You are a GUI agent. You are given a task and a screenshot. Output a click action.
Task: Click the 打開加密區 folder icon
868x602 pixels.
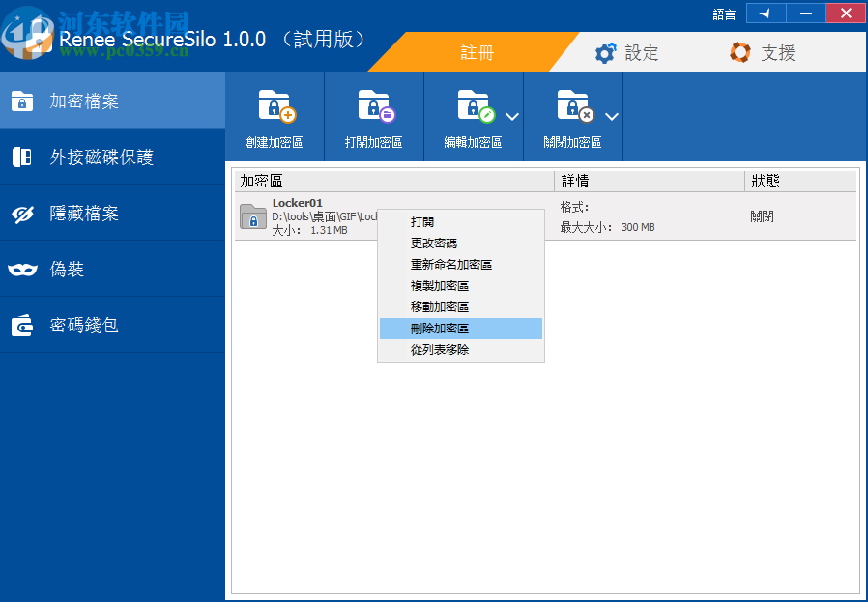tap(377, 105)
